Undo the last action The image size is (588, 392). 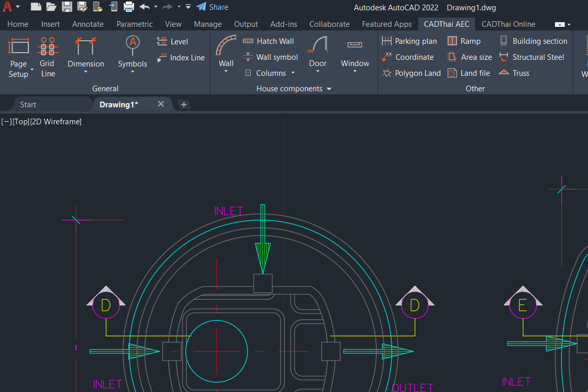144,7
